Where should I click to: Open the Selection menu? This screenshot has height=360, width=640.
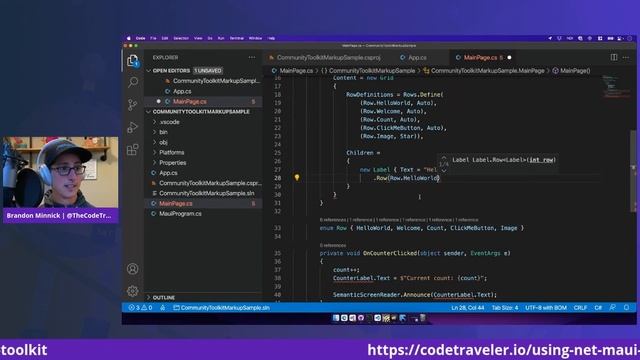181,38
